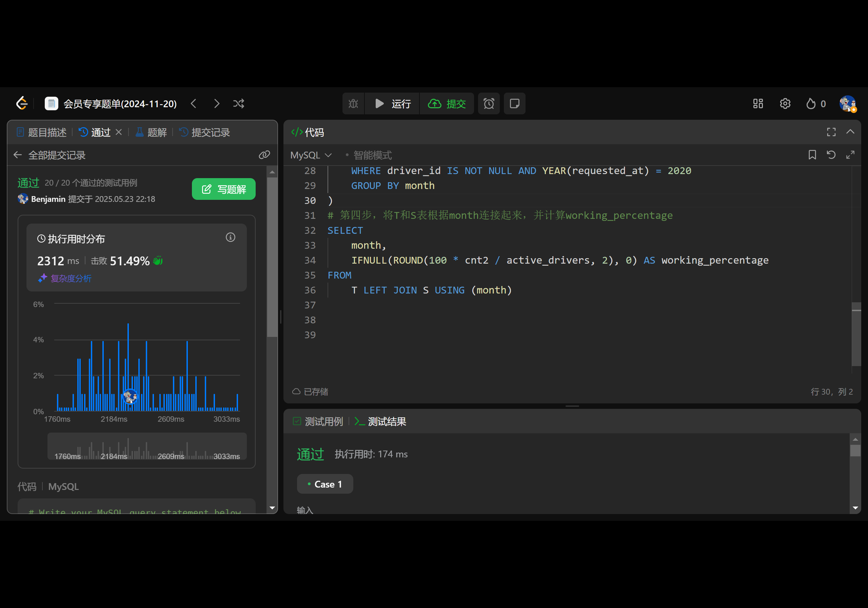The height and width of the screenshot is (608, 868).
Task: Open the settings gear icon
Action: coord(785,104)
